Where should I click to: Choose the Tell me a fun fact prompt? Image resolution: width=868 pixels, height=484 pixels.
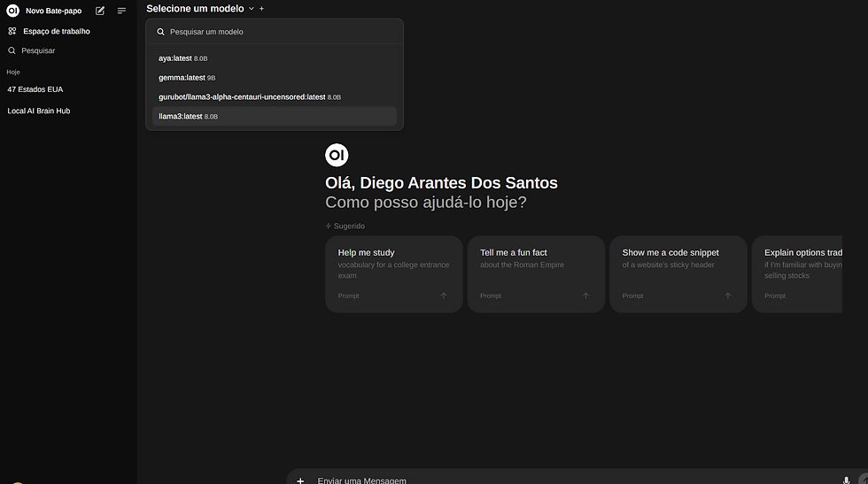536,274
